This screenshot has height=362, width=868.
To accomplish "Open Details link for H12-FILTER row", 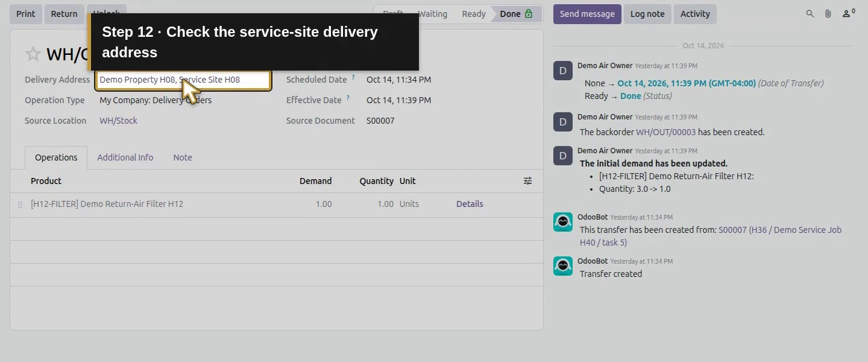I will coord(470,204).
